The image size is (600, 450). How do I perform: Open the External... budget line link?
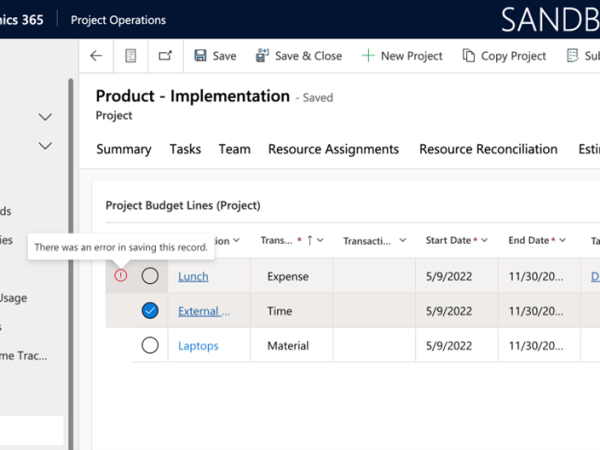coord(204,311)
